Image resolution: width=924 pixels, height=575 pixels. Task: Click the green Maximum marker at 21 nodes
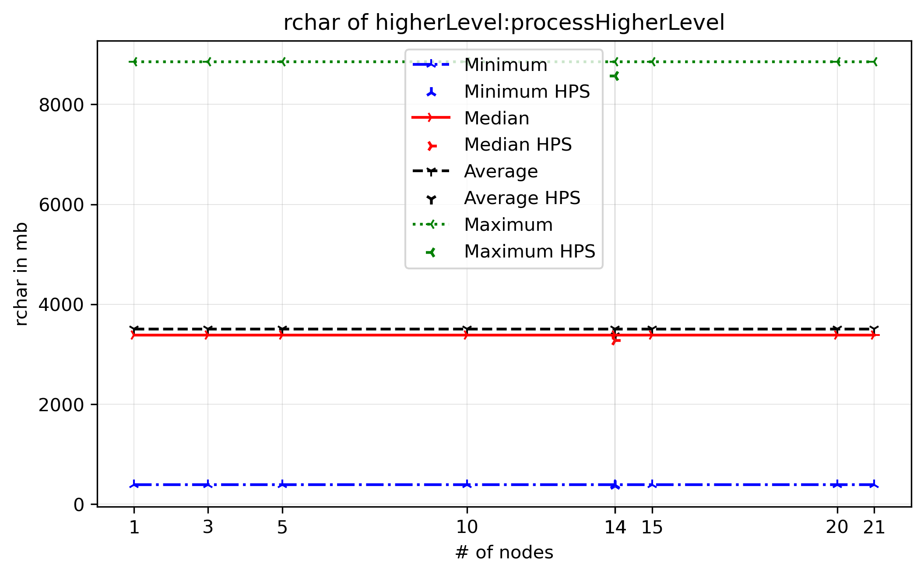tap(874, 62)
